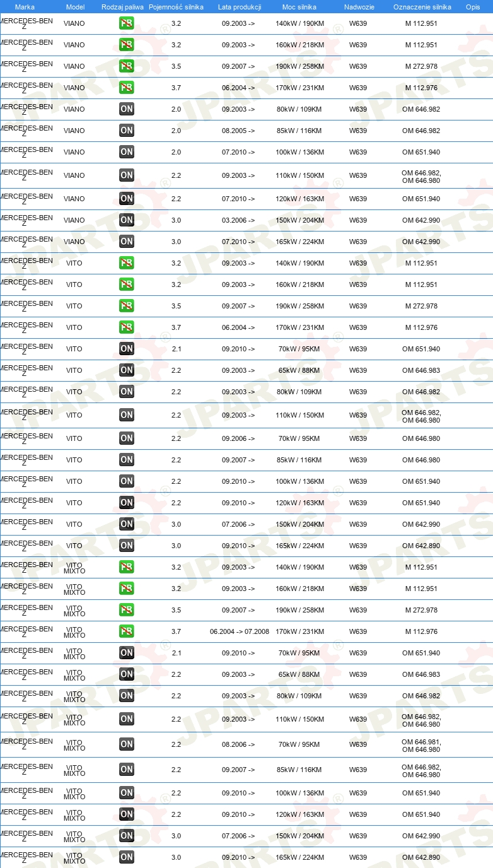Click 07.2006 -> in the plain VITO 150kW row
The image size is (493, 868).
(x=238, y=524)
